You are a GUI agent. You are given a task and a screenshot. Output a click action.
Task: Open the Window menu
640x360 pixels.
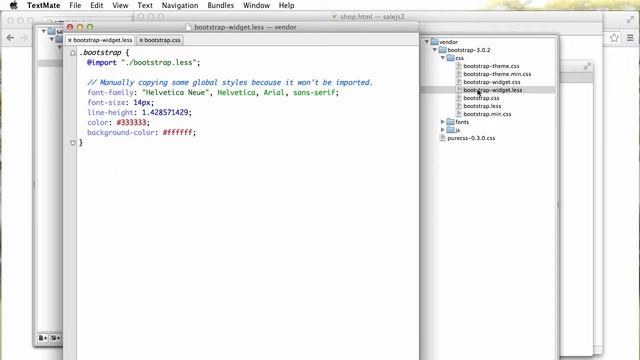point(256,5)
